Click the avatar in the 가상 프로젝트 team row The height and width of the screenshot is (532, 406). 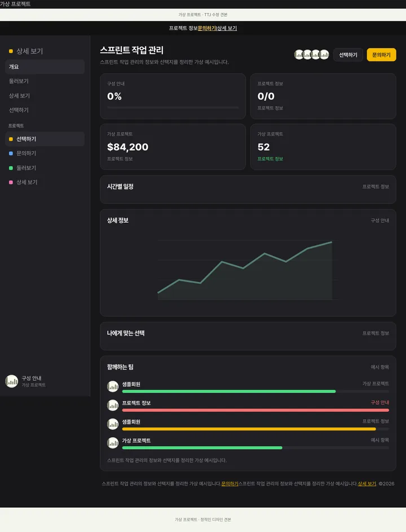pyautogui.click(x=113, y=443)
